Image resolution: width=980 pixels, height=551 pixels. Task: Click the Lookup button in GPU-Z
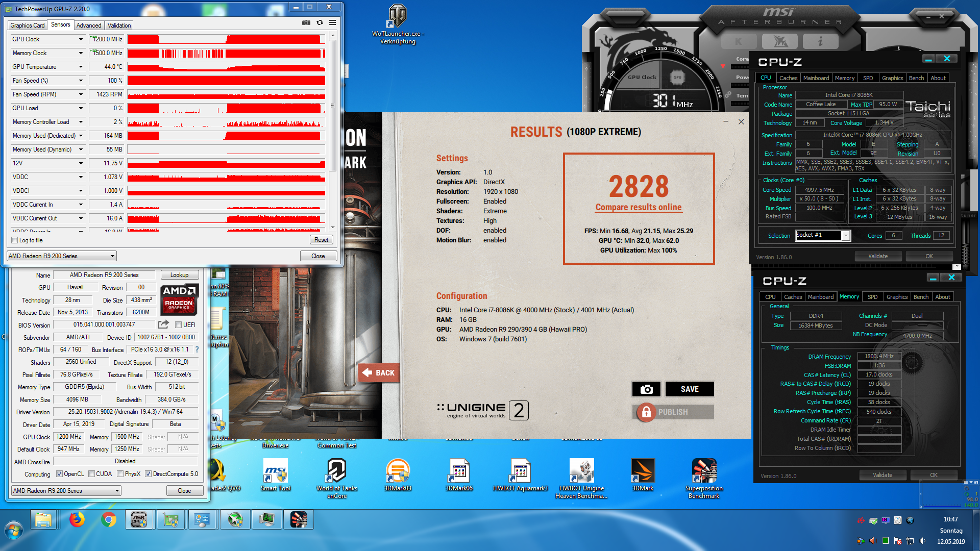[x=179, y=275]
